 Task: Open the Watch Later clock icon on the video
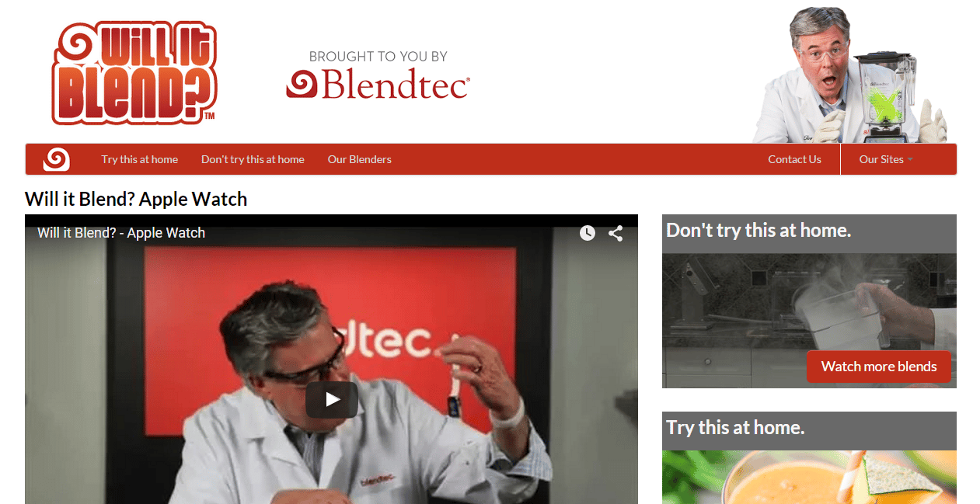tap(588, 233)
